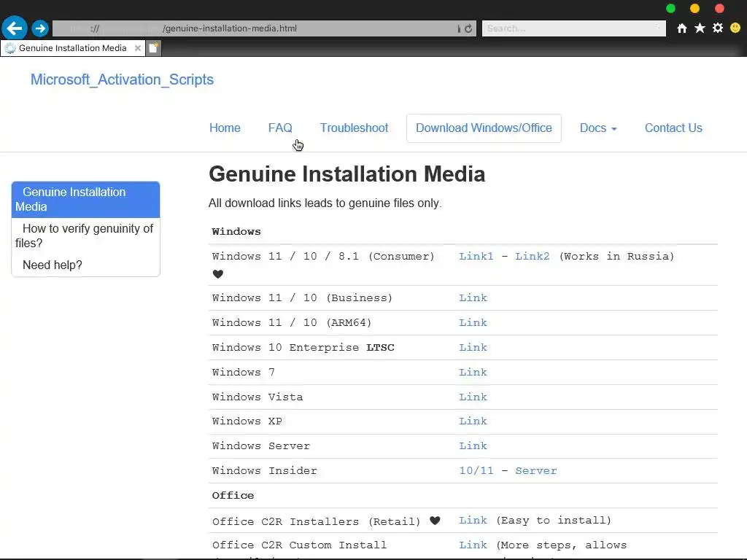Open the Server Windows Insider link
This screenshot has width=747, height=560.
(536, 471)
